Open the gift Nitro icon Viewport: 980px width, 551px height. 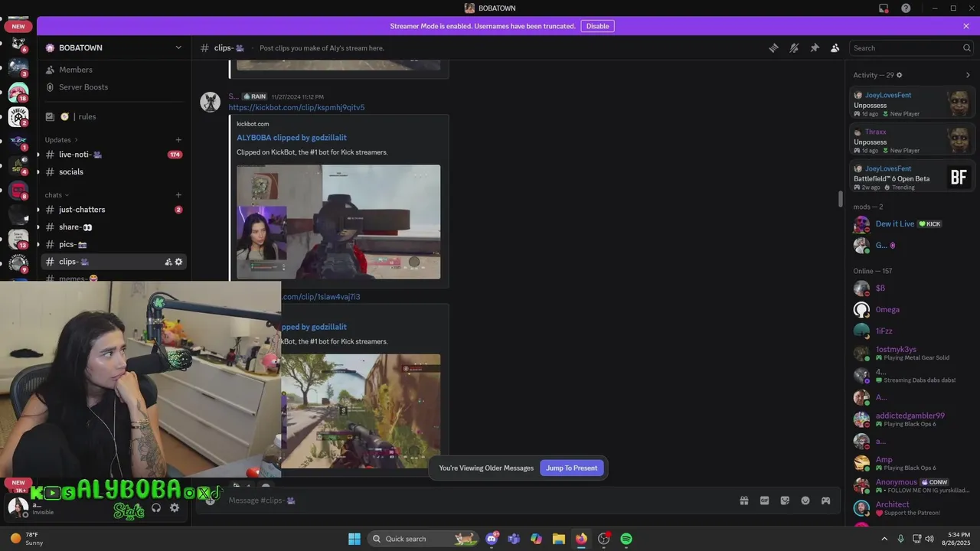point(743,500)
